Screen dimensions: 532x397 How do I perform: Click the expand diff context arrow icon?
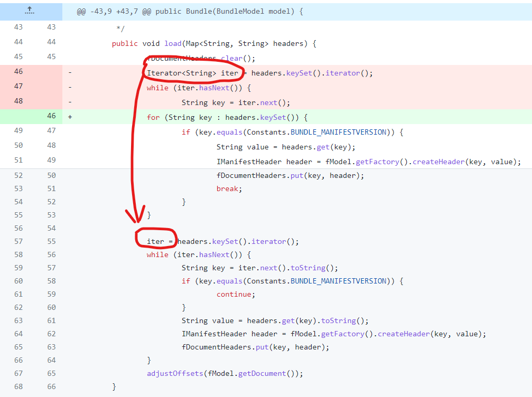pos(30,11)
